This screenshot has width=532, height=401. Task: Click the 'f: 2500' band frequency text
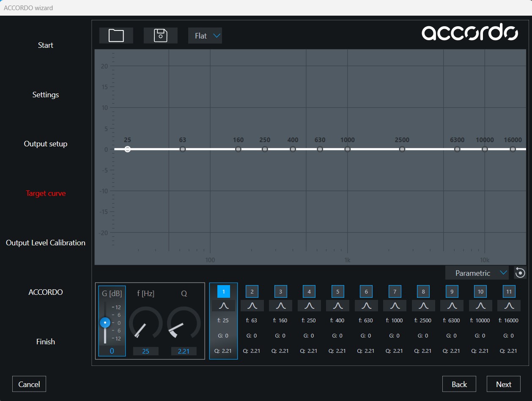tap(423, 320)
